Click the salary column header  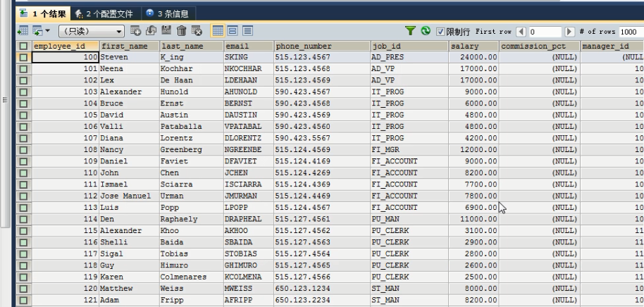tap(474, 46)
